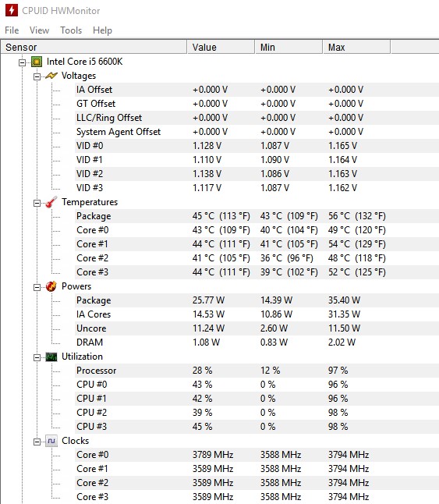Screen dimensions: 439x504
Task: Click the 98 % max for CPU #2
Action: (x=338, y=413)
